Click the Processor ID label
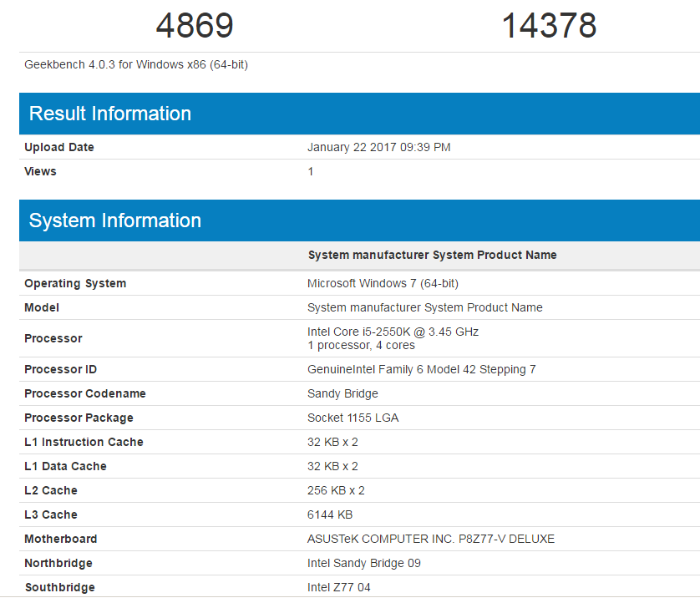 pos(61,369)
